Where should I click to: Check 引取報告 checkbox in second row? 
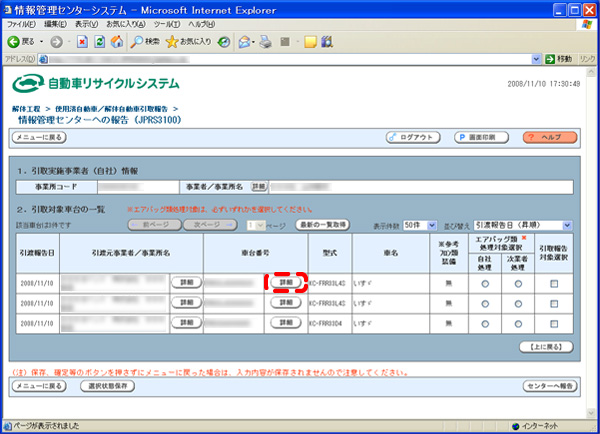554,304
